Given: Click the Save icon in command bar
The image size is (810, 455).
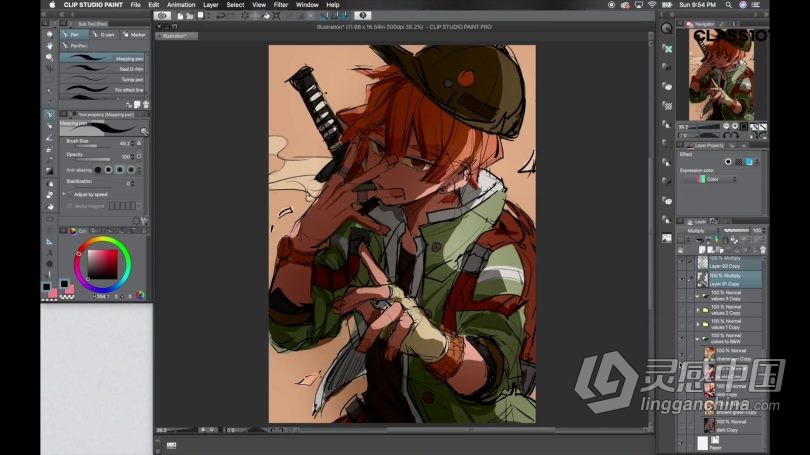Looking at the screenshot, I should [x=200, y=16].
